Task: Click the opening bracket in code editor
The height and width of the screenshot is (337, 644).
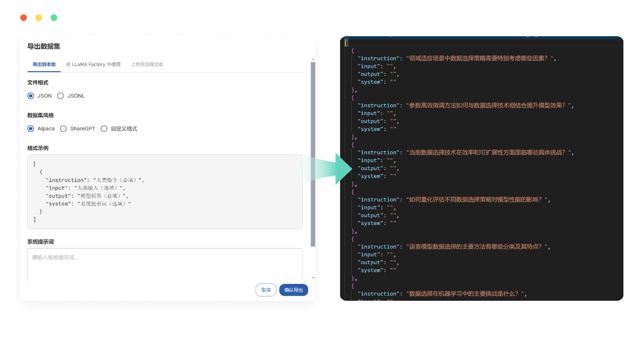Action: [346, 43]
